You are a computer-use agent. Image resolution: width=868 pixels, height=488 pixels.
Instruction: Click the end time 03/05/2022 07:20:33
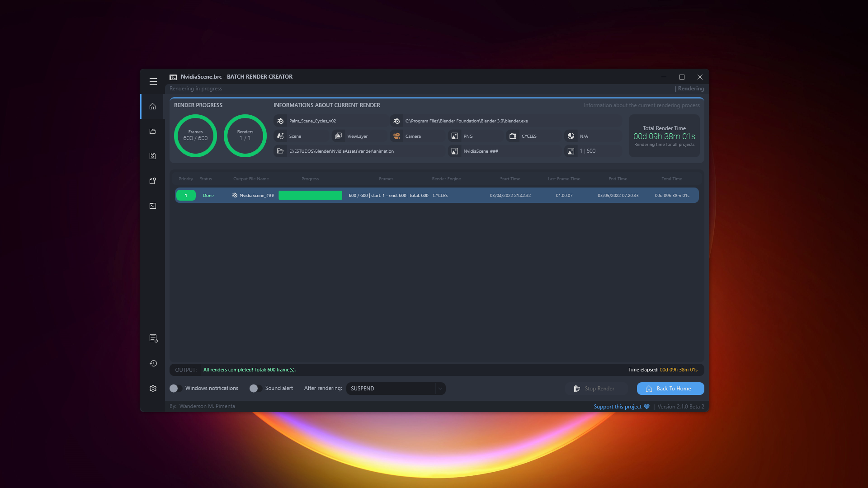pos(618,196)
